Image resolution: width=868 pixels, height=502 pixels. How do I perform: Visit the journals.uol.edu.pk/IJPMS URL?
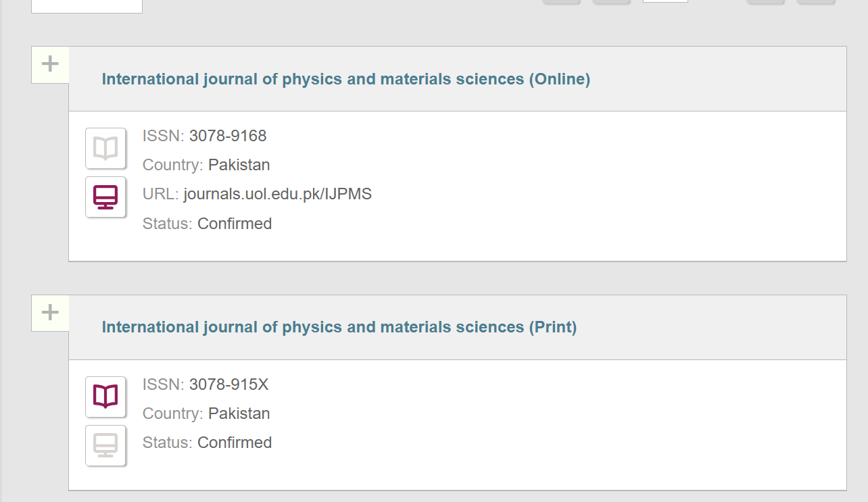(x=277, y=195)
